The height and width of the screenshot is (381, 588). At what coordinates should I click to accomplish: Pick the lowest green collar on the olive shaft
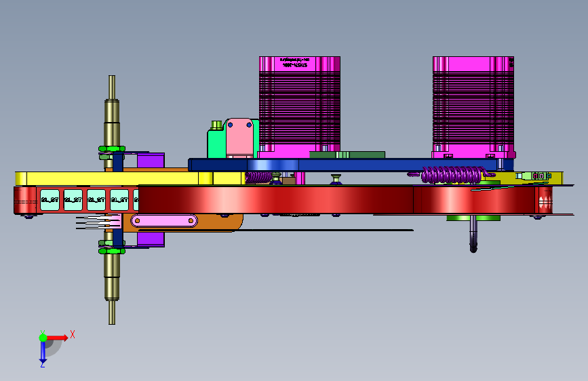[112, 251]
